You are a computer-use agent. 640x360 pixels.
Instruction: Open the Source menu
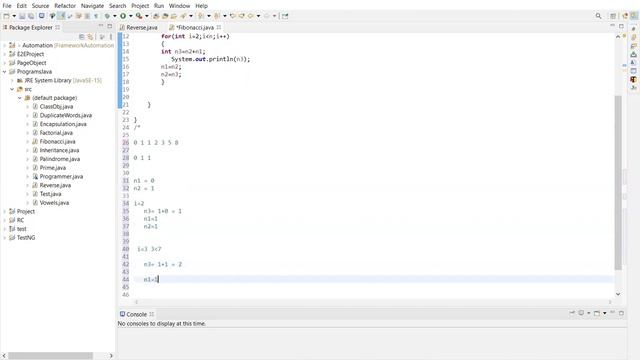(x=40, y=6)
